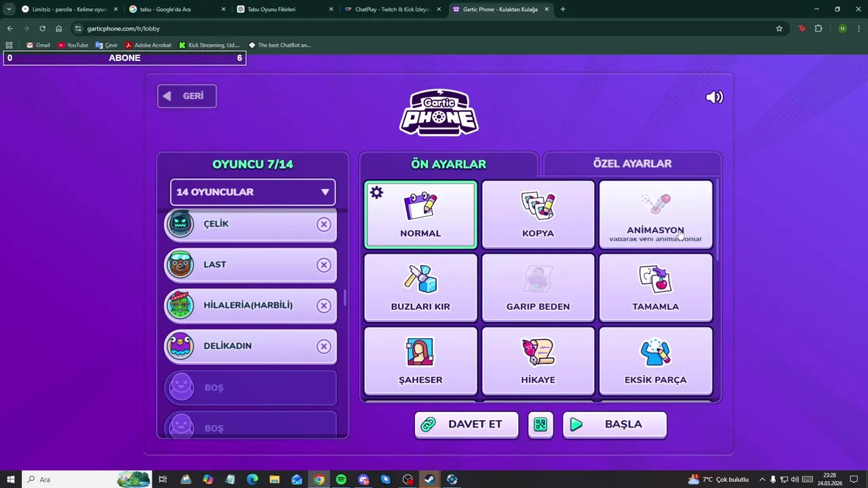Screen dimensions: 868x488
Task: Start the game with BAŞLA
Action: [x=614, y=424]
